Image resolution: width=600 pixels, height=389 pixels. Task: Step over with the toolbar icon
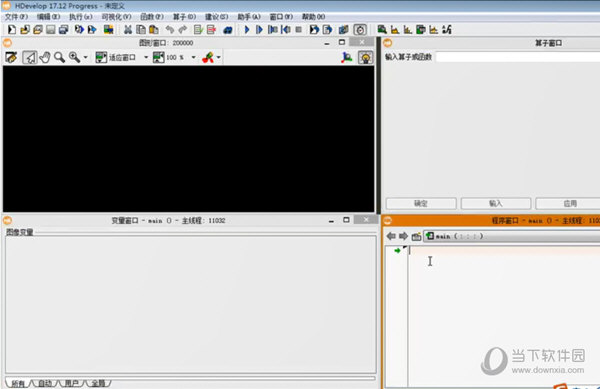click(x=273, y=29)
